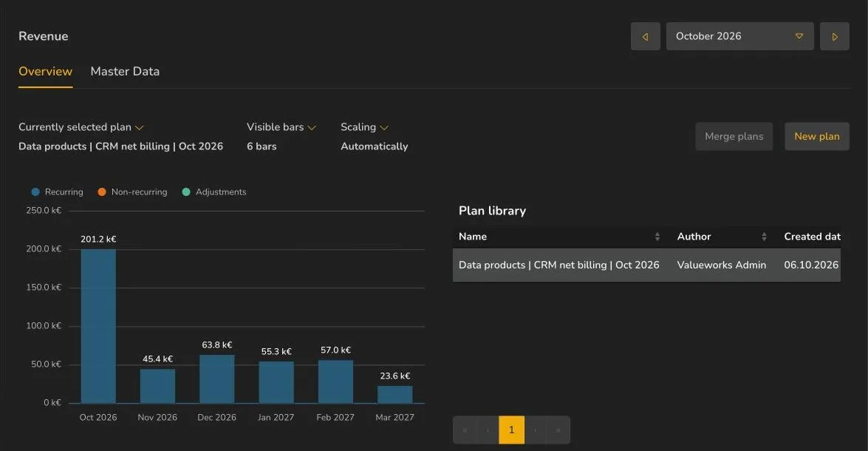Click the 06.10.2026 created date cell
Screen dimensions: 868x451
[811, 265]
